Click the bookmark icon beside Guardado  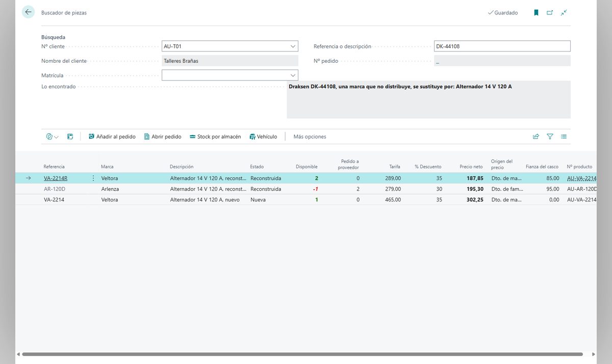pos(536,13)
